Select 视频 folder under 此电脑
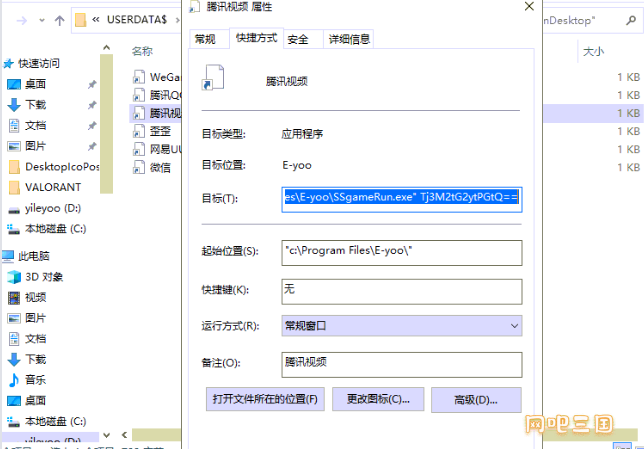Screen dimensions: 644x449 (35, 297)
